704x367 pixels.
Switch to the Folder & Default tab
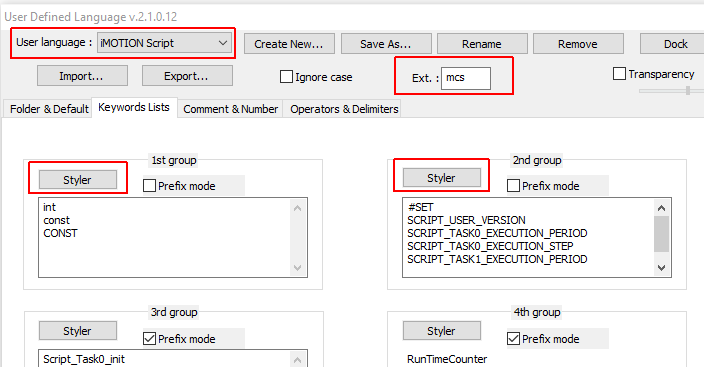pos(49,109)
